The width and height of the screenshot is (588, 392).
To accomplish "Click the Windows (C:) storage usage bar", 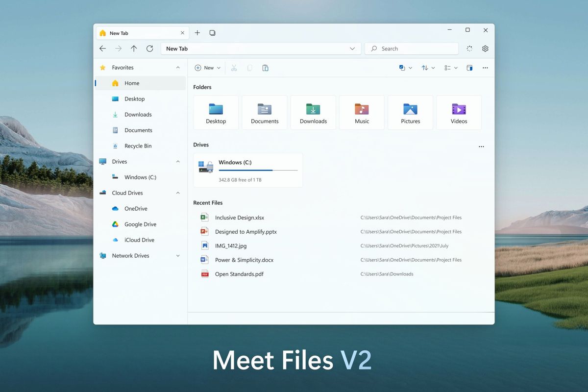I will [x=258, y=170].
